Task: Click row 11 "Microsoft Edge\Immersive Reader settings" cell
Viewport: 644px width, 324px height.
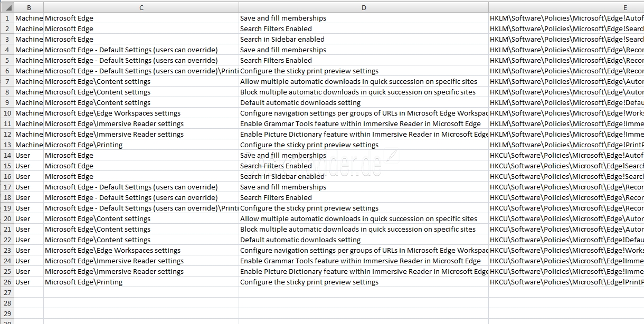Action: coord(141,123)
